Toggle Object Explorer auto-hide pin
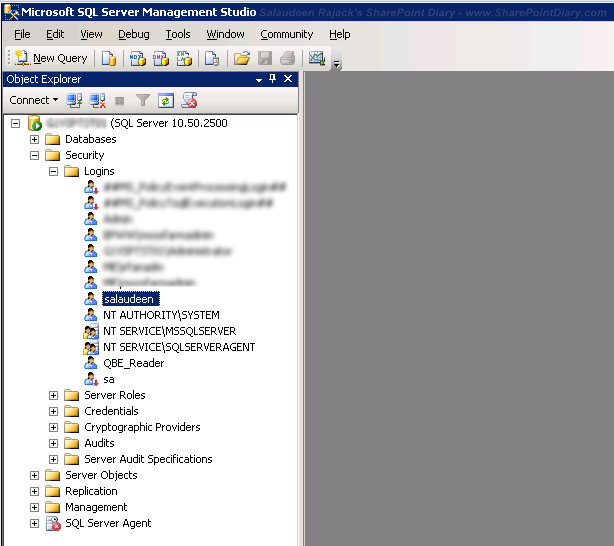This screenshot has width=614, height=546. coord(273,79)
